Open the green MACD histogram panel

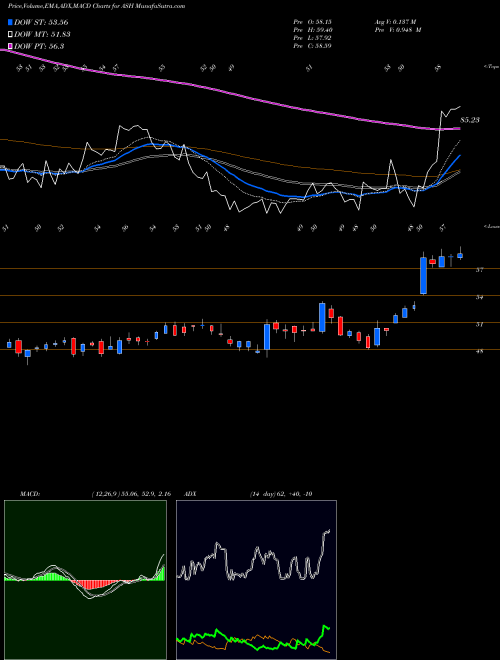point(85,580)
